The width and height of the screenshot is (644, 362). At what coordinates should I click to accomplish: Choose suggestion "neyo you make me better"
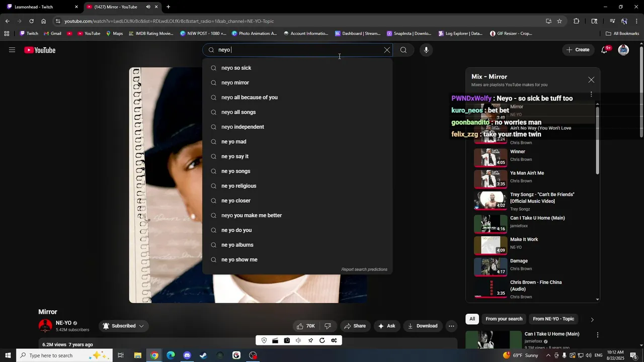(297, 215)
